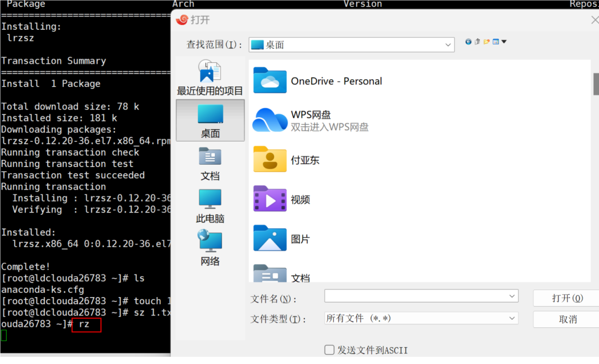Click the 取消 button
The height and width of the screenshot is (364, 599).
click(x=566, y=319)
